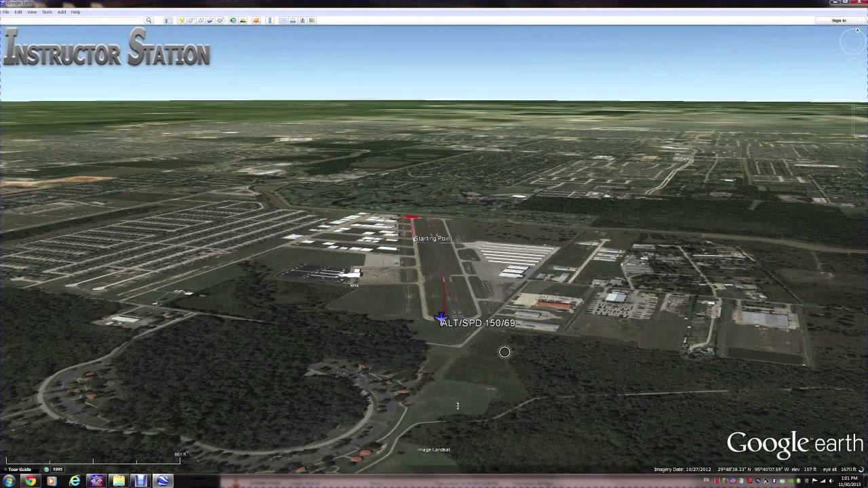Open the Edit menu
Image resolution: width=868 pixels, height=488 pixels.
(x=18, y=12)
